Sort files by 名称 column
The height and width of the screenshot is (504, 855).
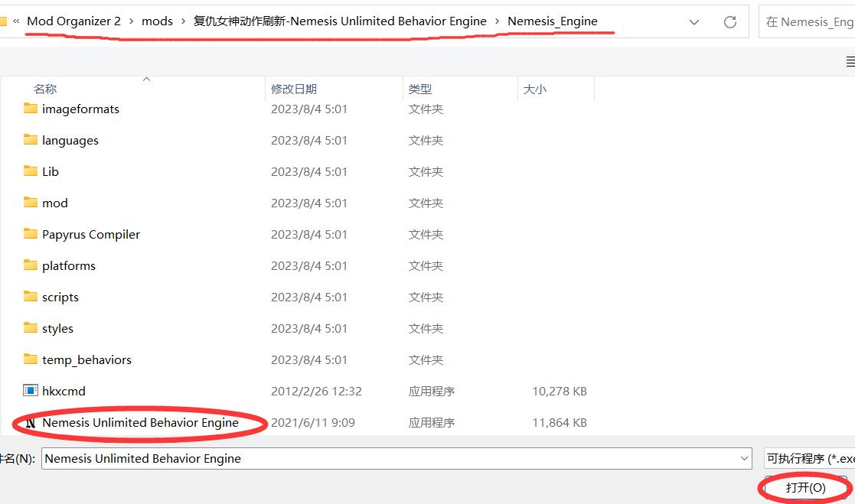[x=45, y=89]
